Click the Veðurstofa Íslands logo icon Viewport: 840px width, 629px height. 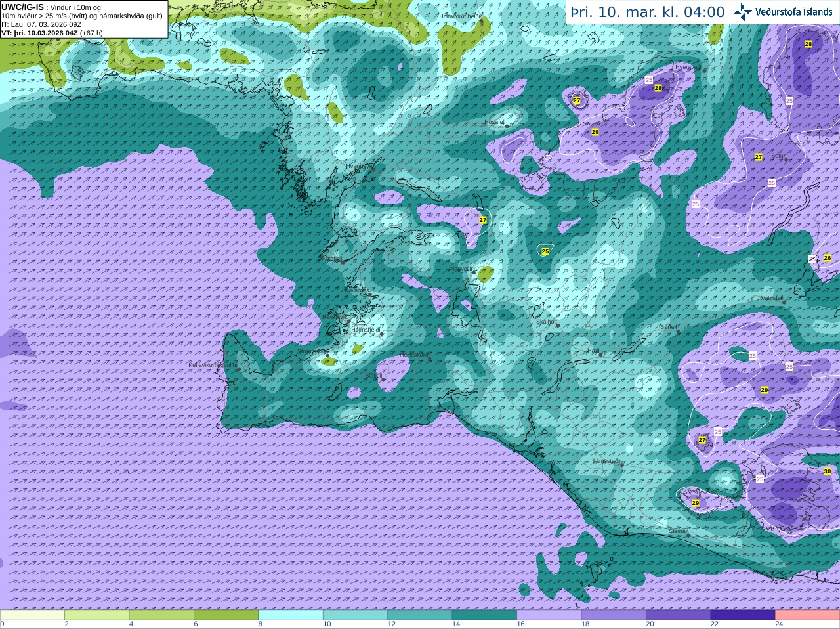[x=742, y=12]
